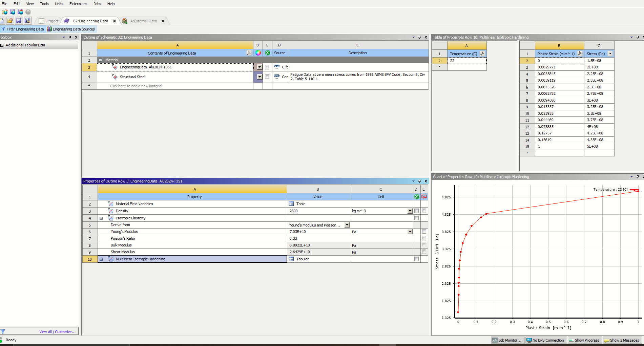The height and width of the screenshot is (346, 644).
Task: Open Density unit kg m^-3 dropdown
Action: tap(410, 211)
